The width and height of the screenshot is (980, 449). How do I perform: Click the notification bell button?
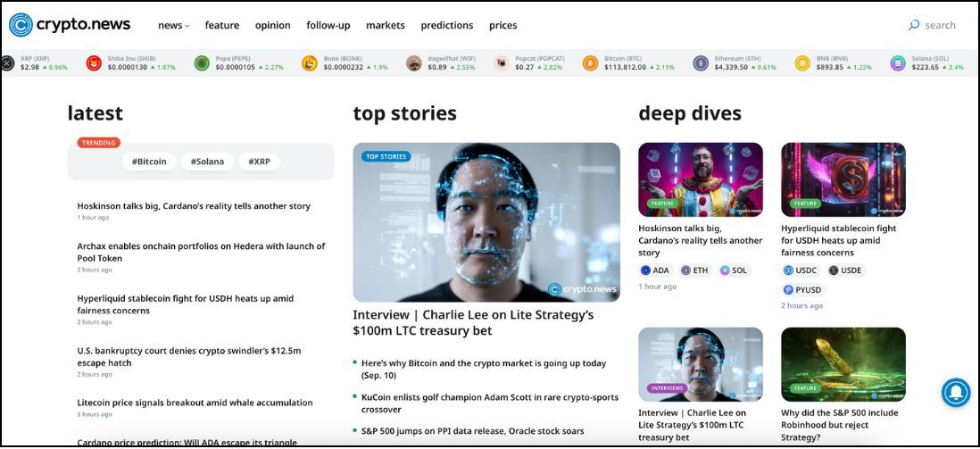tap(956, 393)
